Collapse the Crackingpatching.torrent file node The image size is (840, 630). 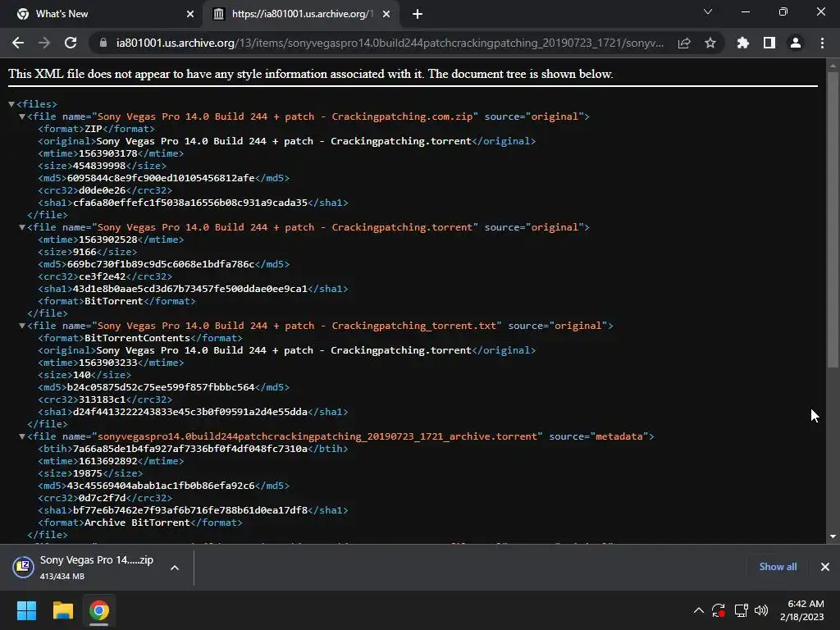(x=22, y=227)
